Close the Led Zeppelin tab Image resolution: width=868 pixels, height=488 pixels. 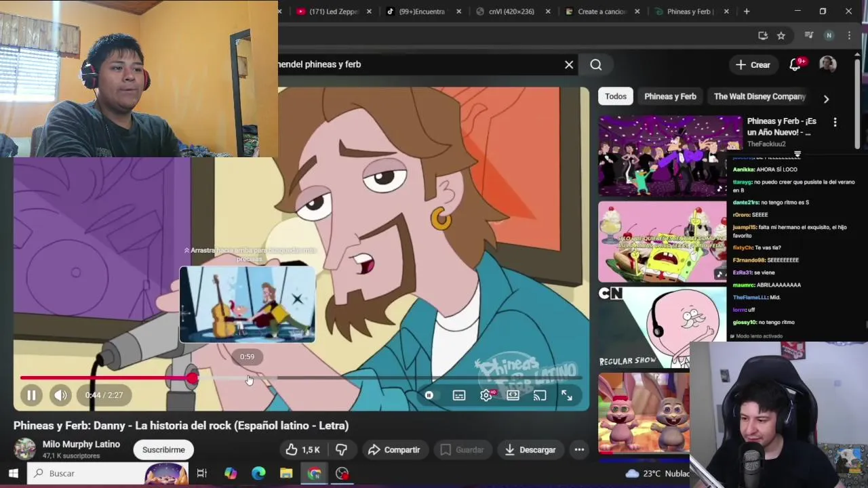(370, 12)
